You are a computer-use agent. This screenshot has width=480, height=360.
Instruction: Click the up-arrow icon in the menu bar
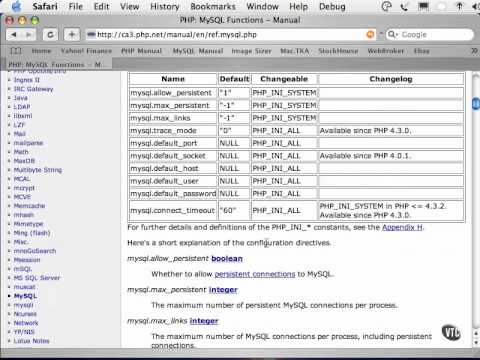click(x=459, y=6)
